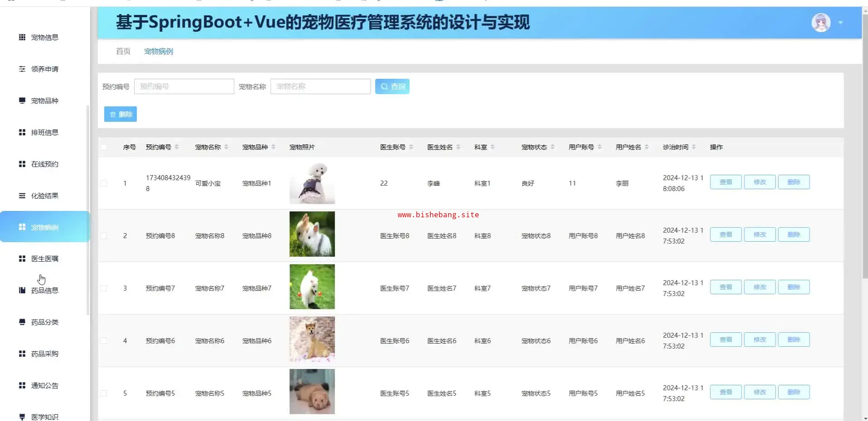The height and width of the screenshot is (421, 868).
Task: Click the 宠物品种 monitor icon in sidebar
Action: 22,100
